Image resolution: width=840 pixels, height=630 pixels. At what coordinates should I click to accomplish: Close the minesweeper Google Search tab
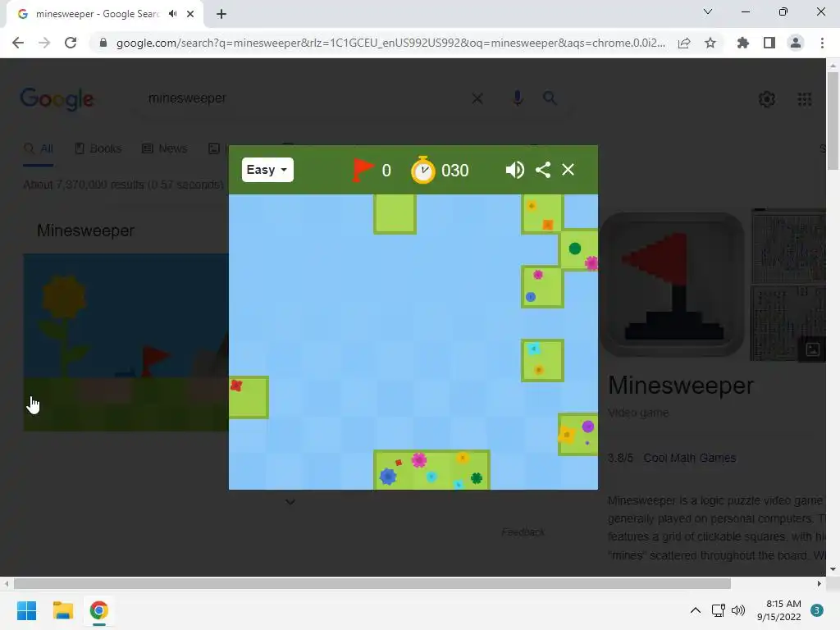pyautogui.click(x=190, y=14)
